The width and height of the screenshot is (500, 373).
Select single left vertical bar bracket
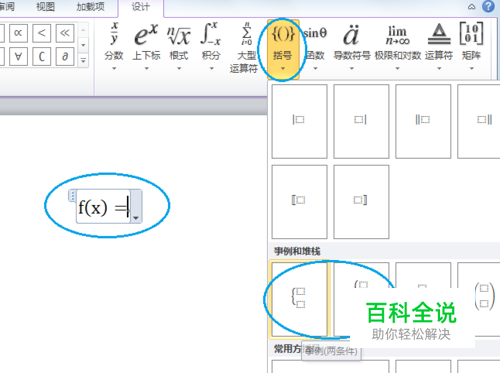(x=299, y=121)
